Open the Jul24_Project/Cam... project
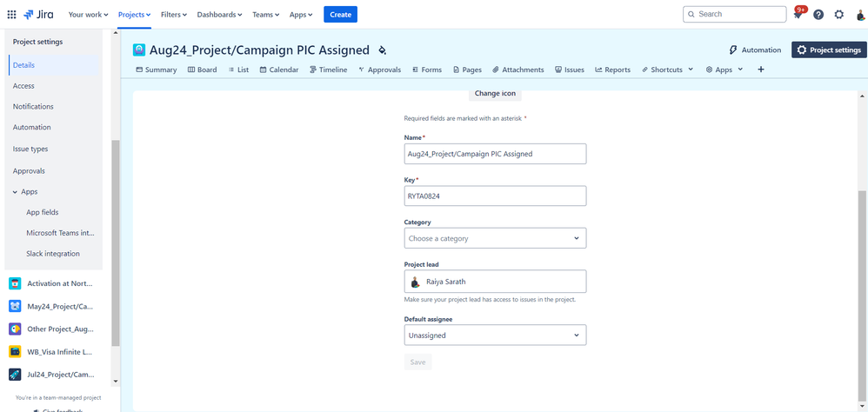The image size is (868, 412). point(53,374)
